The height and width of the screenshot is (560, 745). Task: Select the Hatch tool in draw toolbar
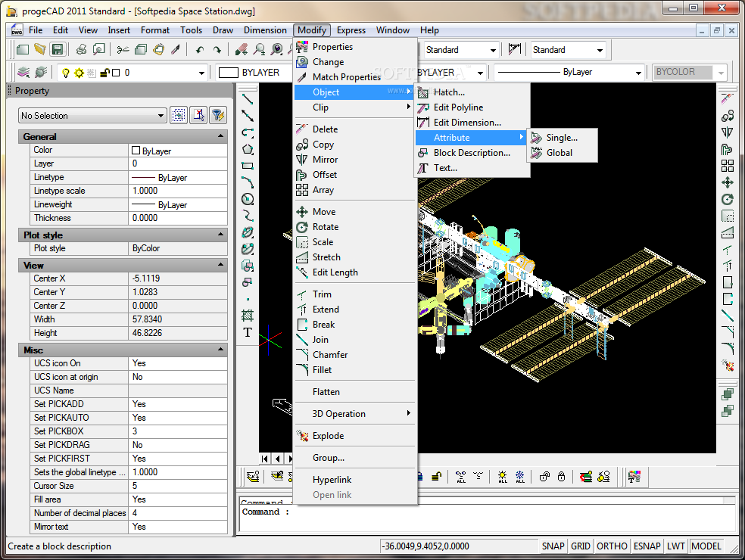click(248, 316)
